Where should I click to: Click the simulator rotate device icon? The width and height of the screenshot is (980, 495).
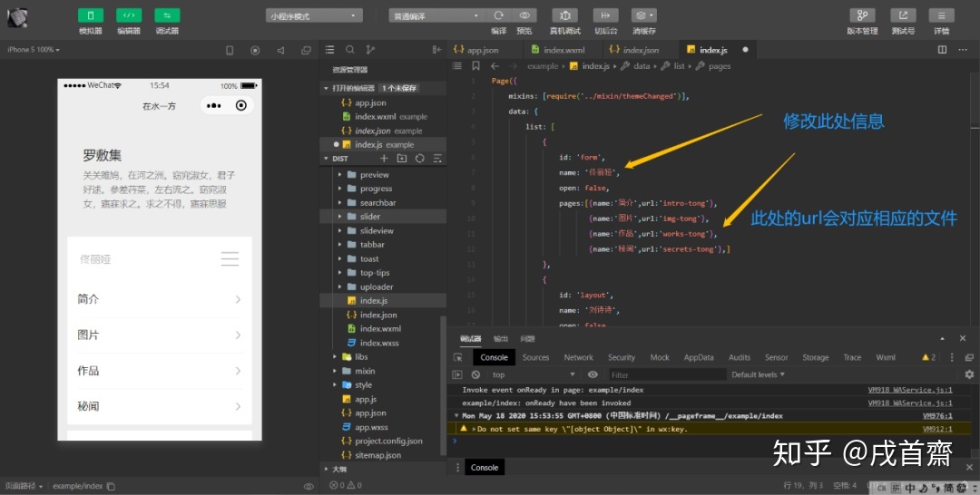230,51
